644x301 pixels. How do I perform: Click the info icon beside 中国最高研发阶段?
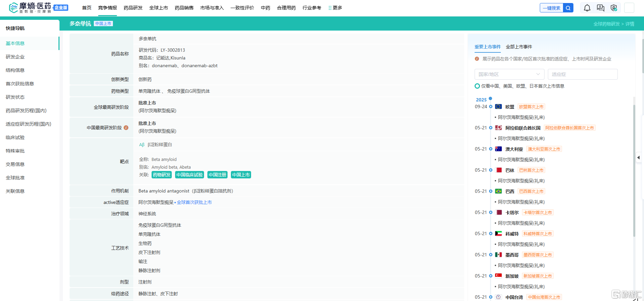(x=126, y=128)
